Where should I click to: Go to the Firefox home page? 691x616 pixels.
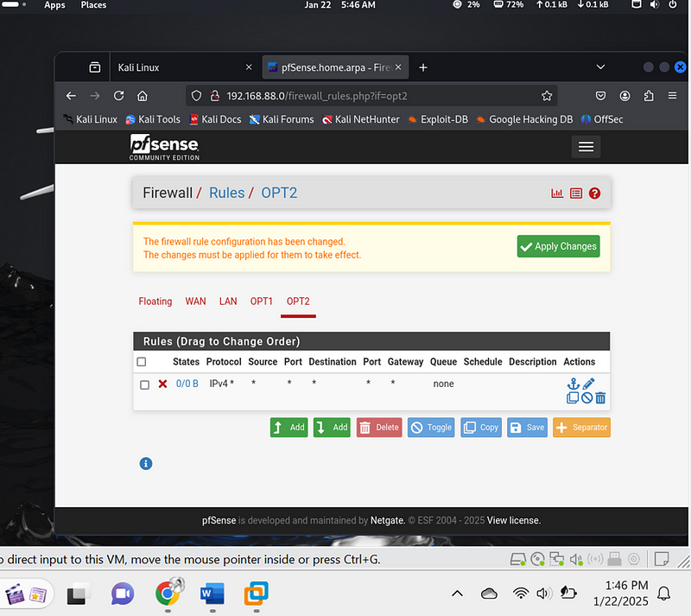(x=143, y=96)
